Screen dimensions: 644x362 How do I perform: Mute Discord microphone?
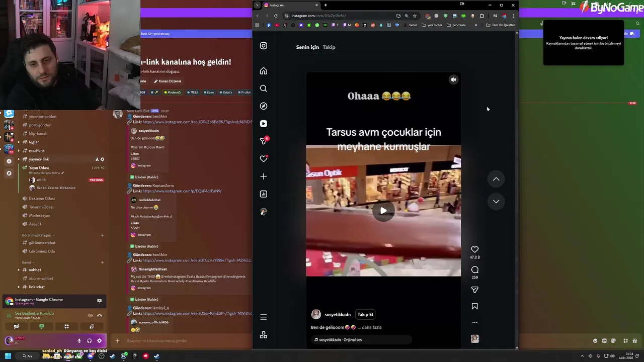79,341
